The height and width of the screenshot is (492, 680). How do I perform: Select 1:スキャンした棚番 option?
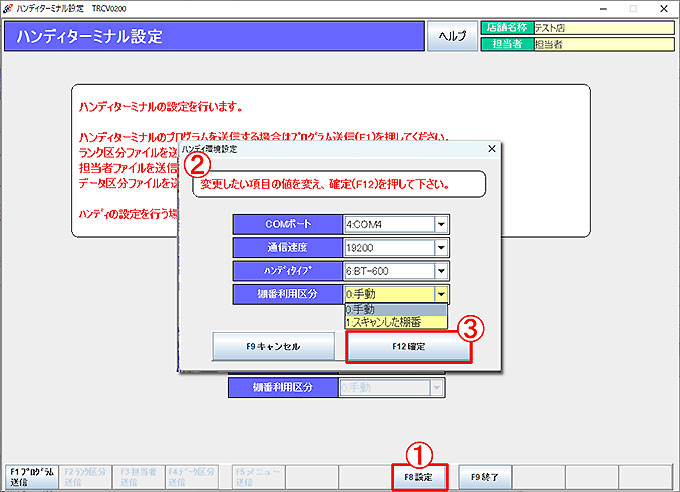396,322
